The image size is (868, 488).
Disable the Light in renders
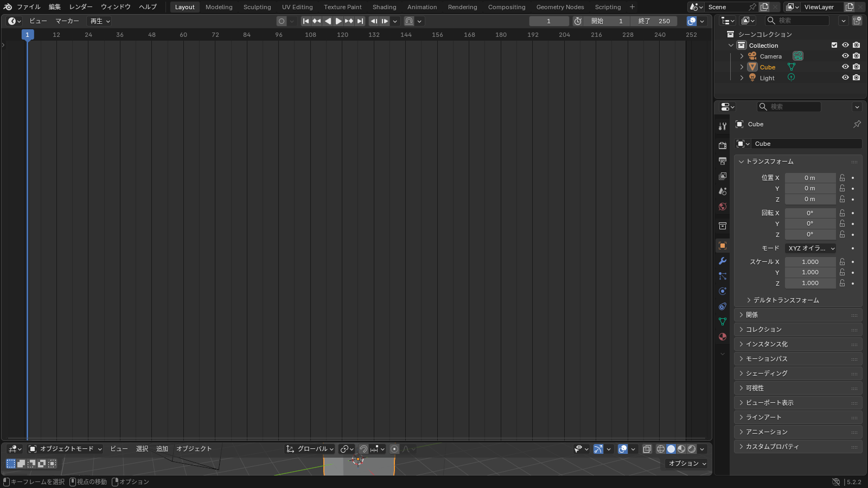point(856,78)
